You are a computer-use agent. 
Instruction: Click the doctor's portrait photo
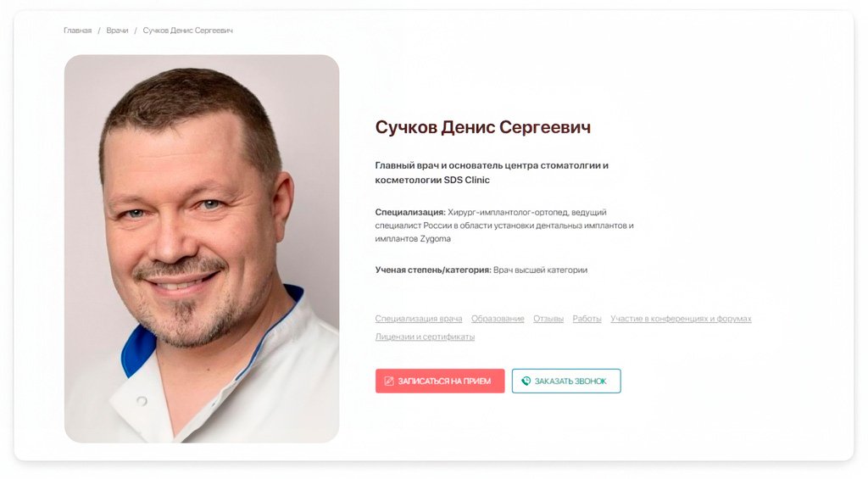tap(202, 248)
